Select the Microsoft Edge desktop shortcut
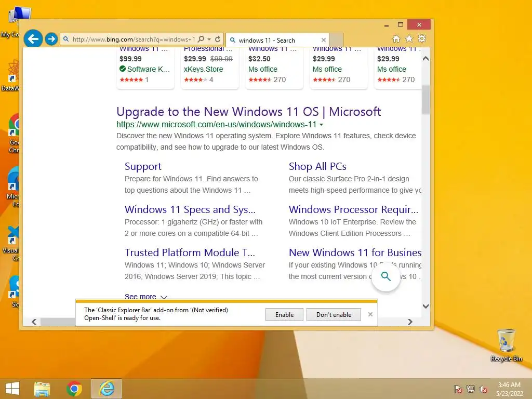The image size is (532, 399). click(14, 187)
